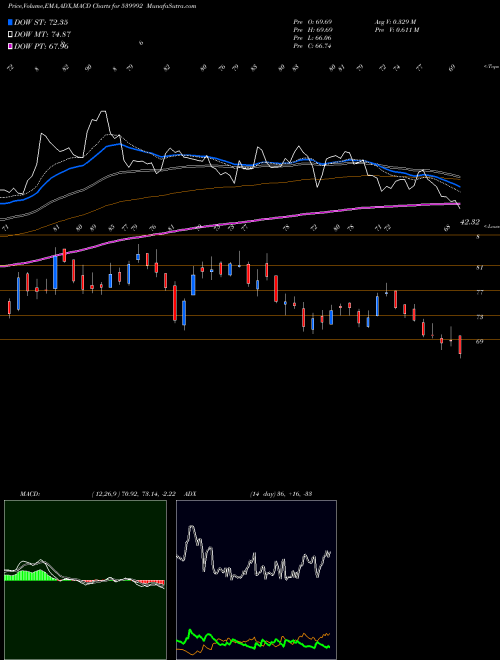Click the 81 price axis label
This screenshot has width=500, height=660.
point(479,267)
